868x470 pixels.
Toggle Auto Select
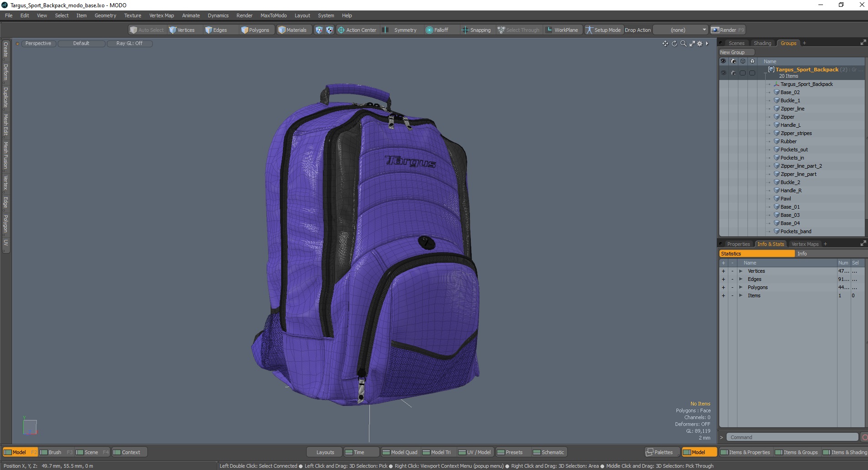[x=147, y=30]
